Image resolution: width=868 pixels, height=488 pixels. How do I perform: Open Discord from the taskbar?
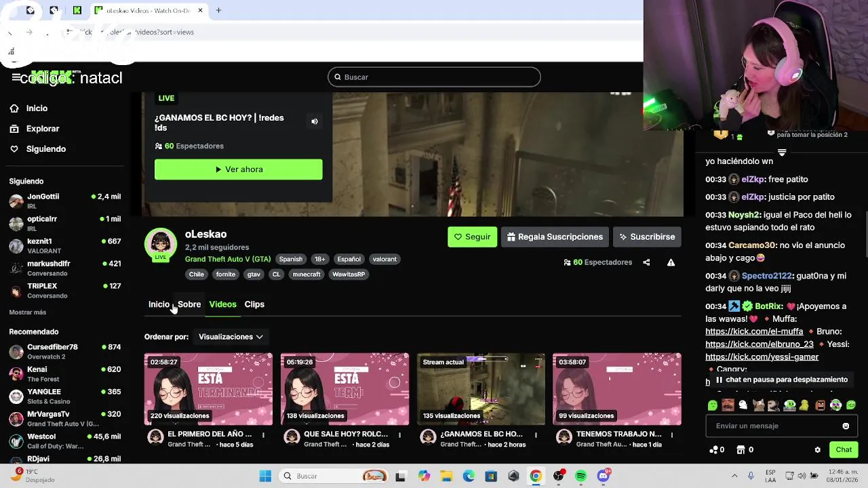603,476
